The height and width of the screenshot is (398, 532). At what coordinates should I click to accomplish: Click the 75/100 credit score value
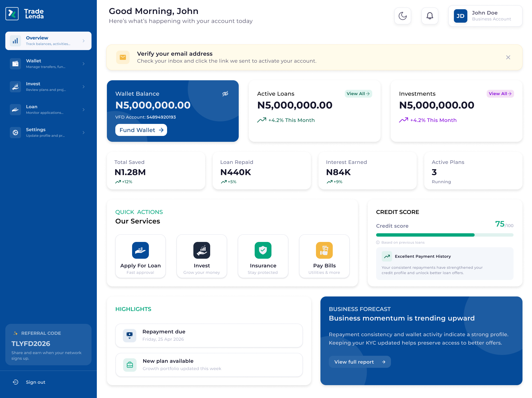point(504,224)
